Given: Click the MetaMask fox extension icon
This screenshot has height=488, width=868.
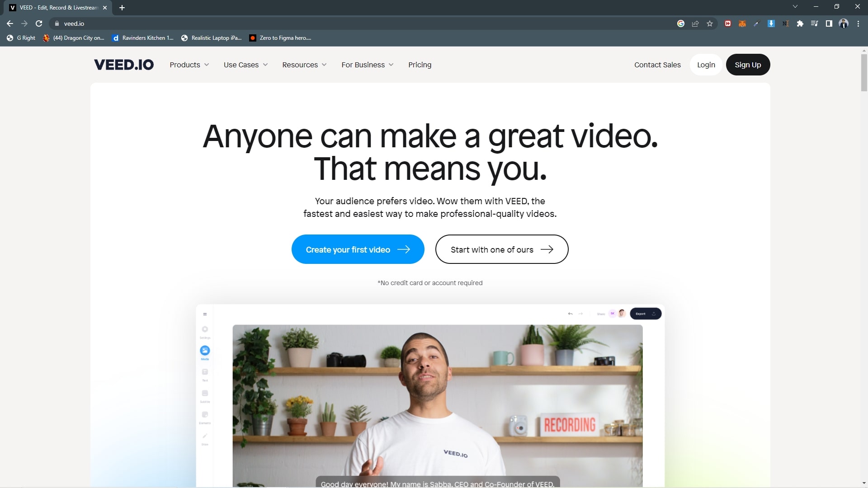Looking at the screenshot, I should pos(742,23).
